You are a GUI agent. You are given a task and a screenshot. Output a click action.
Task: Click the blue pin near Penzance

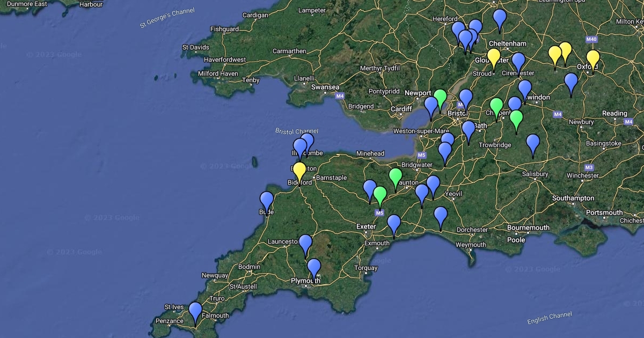pyautogui.click(x=195, y=311)
